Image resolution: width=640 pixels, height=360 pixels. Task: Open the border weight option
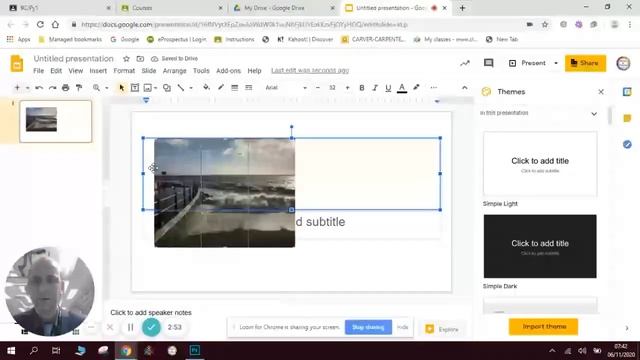234,87
